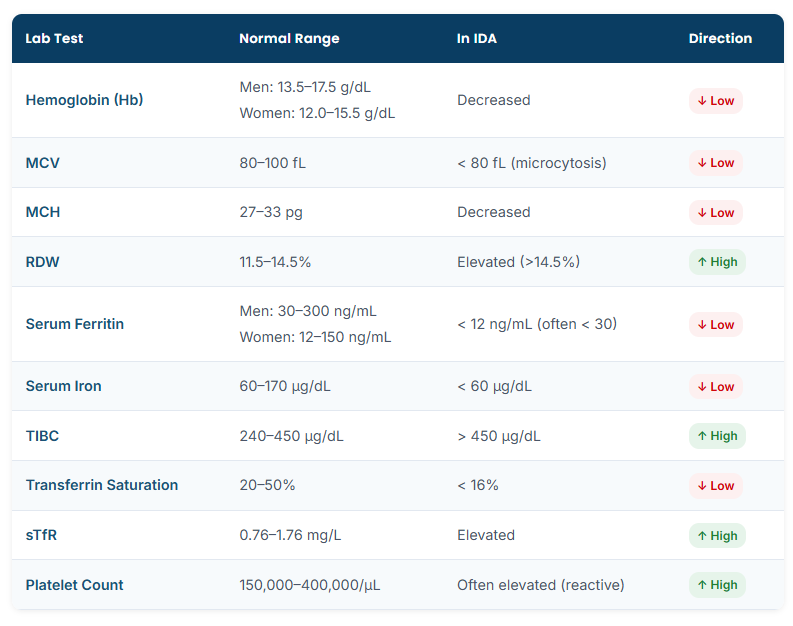Click Platelet Count's High badge

point(717,585)
